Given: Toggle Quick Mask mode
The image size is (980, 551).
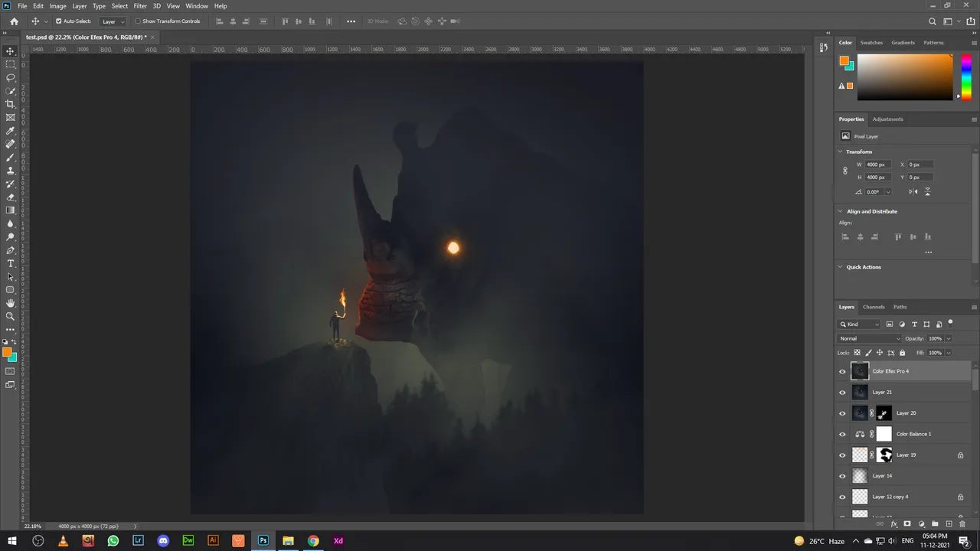Looking at the screenshot, I should click(10, 371).
